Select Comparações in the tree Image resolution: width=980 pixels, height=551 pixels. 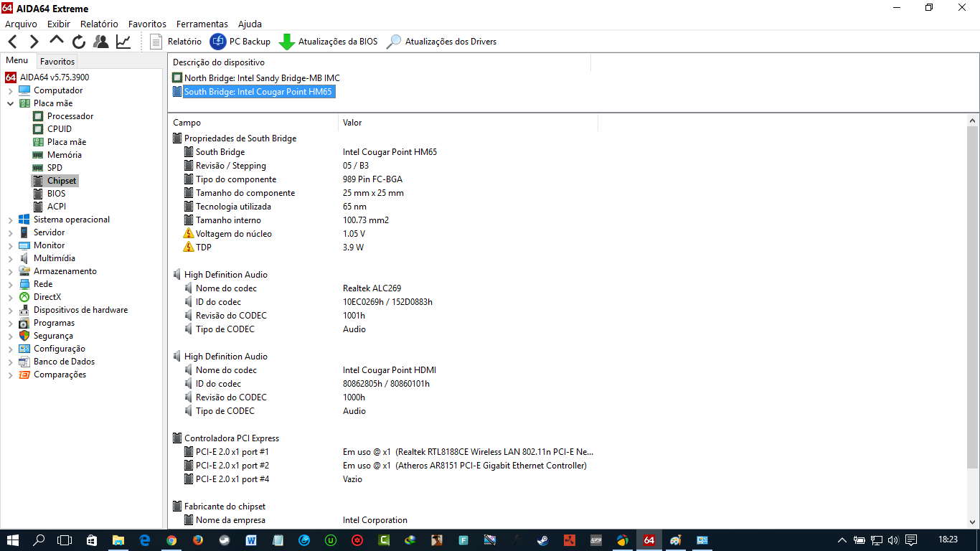(60, 375)
